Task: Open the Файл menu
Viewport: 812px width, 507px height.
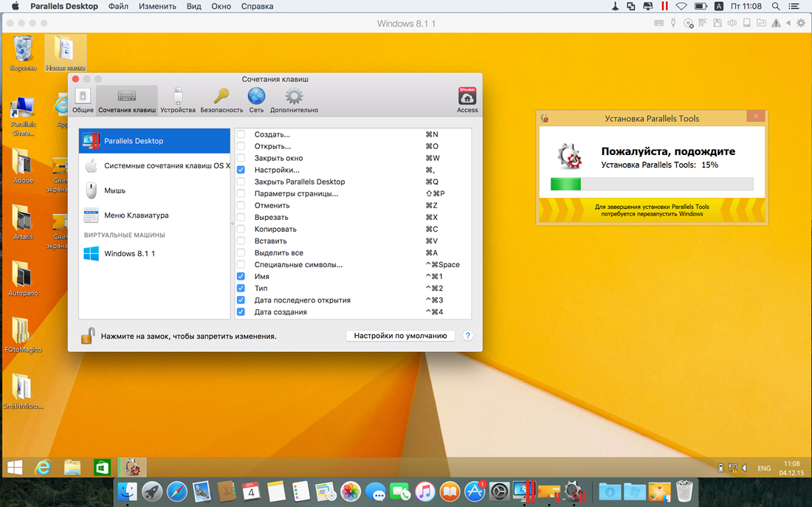Action: pyautogui.click(x=118, y=7)
